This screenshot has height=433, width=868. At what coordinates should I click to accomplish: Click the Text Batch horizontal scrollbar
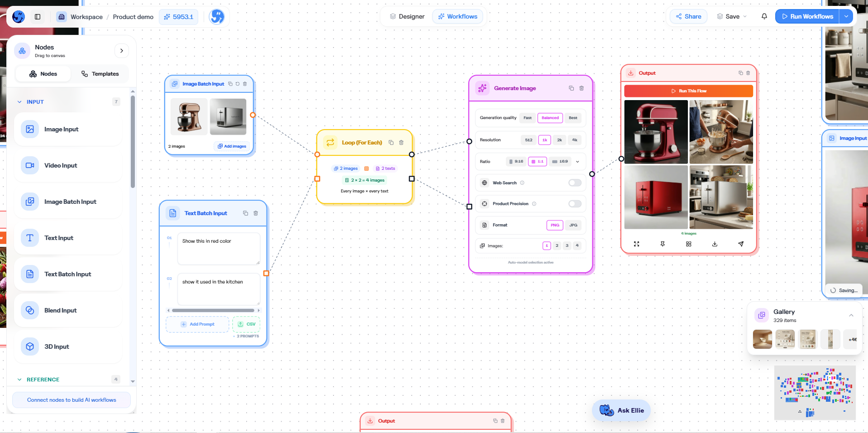pos(213,310)
